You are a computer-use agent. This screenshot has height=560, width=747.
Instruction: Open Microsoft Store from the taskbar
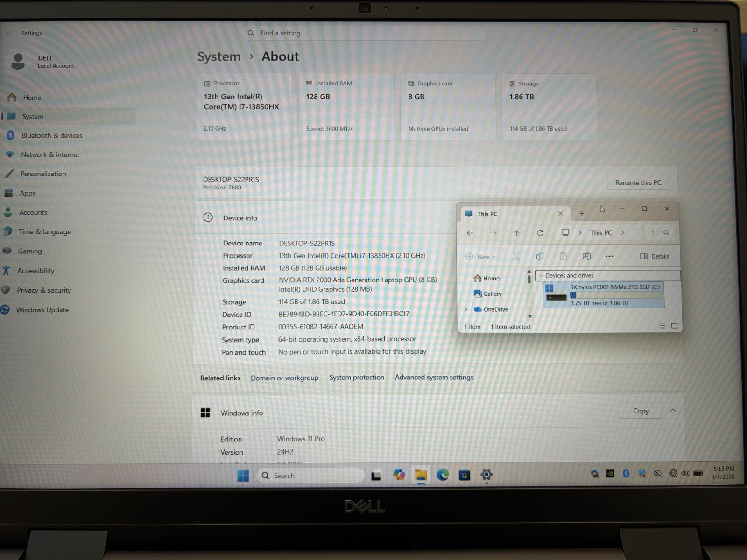click(x=465, y=475)
